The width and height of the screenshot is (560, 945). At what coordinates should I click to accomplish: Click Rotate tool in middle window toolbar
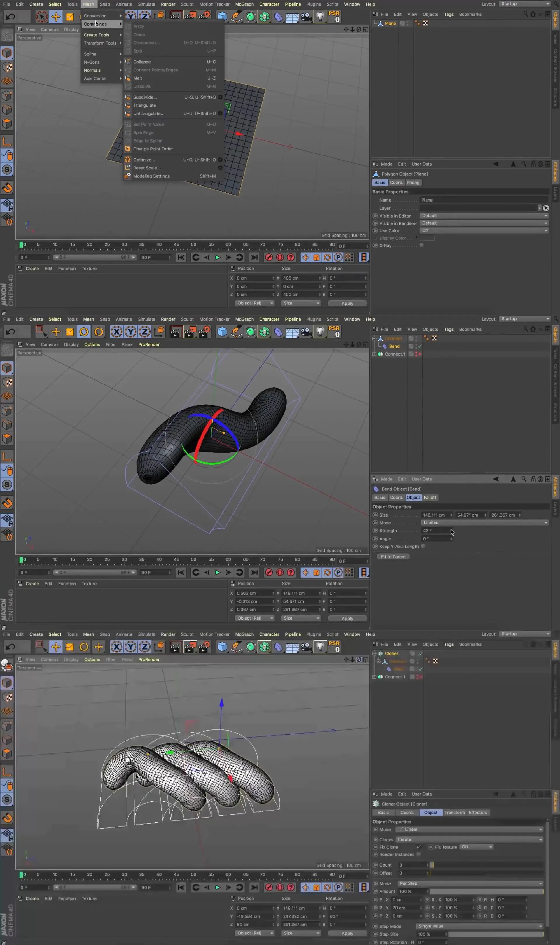84,332
